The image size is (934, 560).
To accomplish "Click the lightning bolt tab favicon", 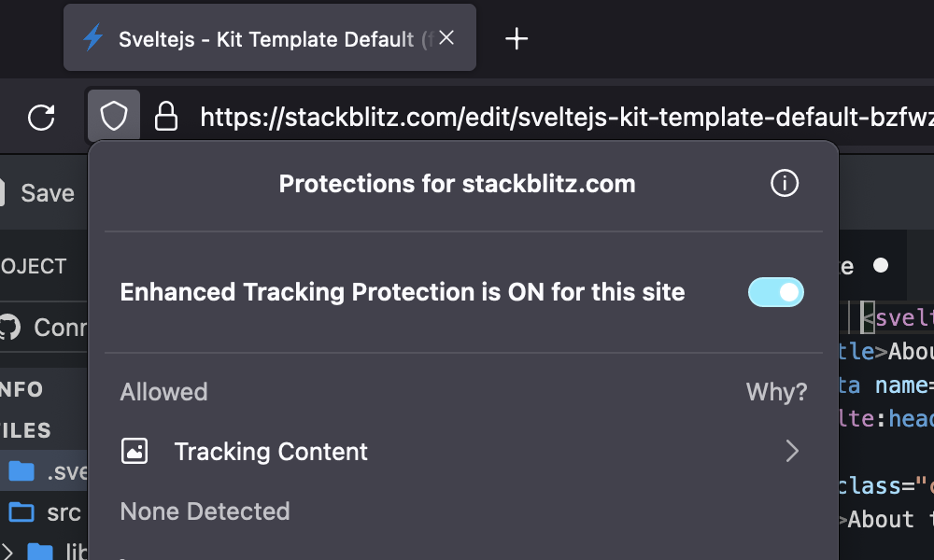I will (x=92, y=38).
